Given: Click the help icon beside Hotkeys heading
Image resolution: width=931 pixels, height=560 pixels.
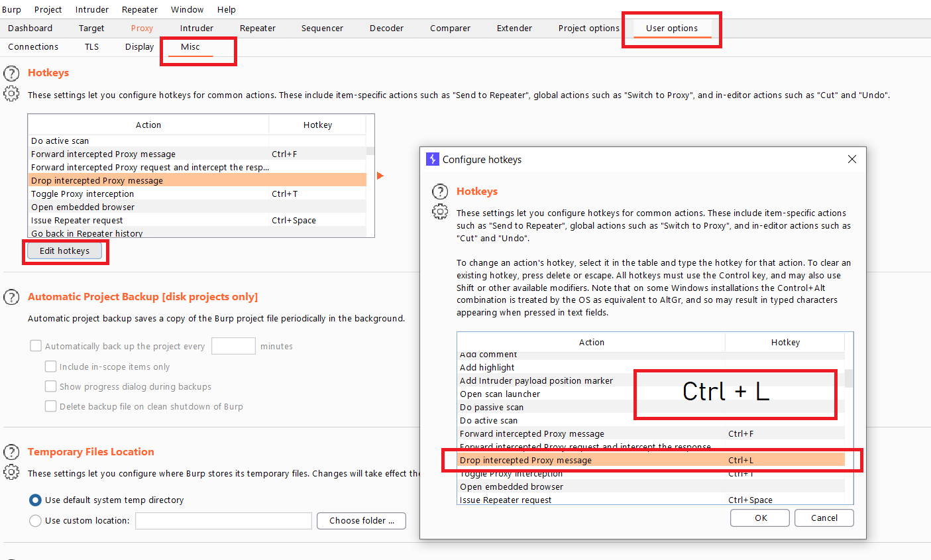Looking at the screenshot, I should [11, 73].
